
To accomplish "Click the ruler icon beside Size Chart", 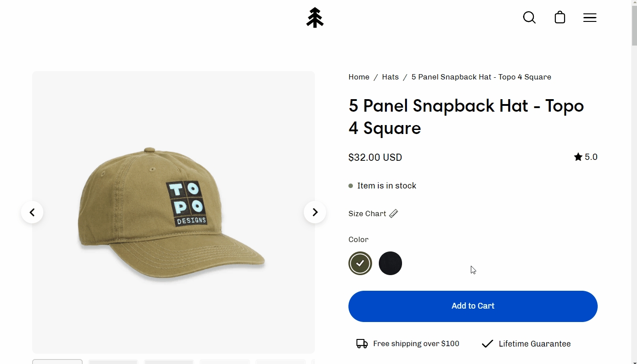I will (394, 213).
